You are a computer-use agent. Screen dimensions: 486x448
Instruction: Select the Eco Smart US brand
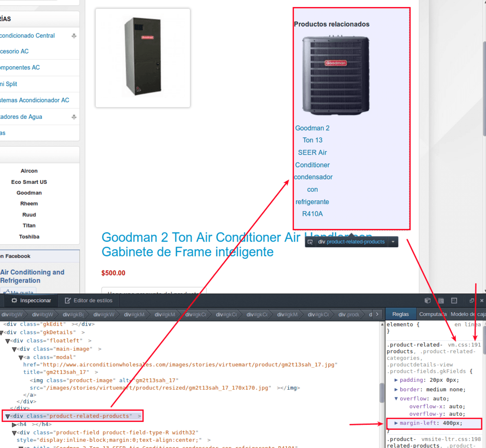coord(29,182)
